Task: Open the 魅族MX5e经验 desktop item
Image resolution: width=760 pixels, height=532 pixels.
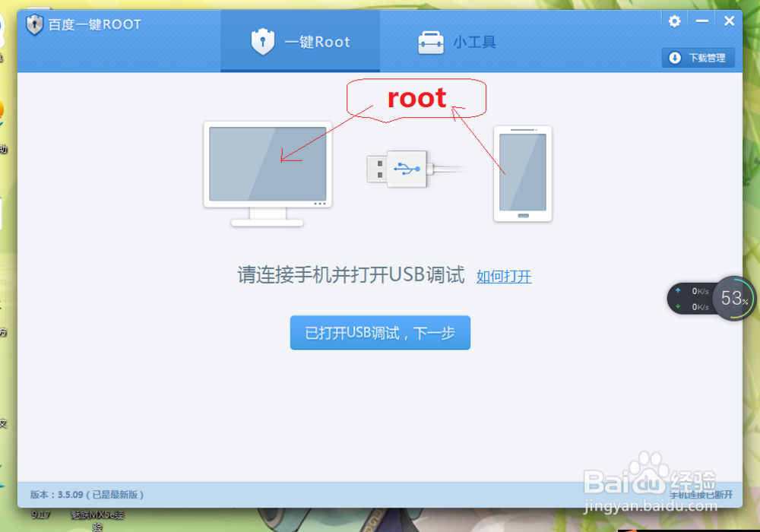Action: point(97,520)
